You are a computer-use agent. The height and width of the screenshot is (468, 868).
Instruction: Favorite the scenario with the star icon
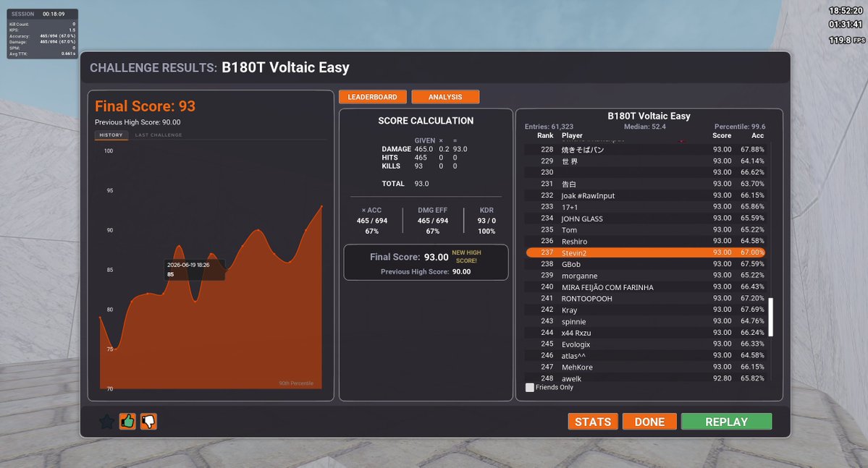[x=107, y=422]
